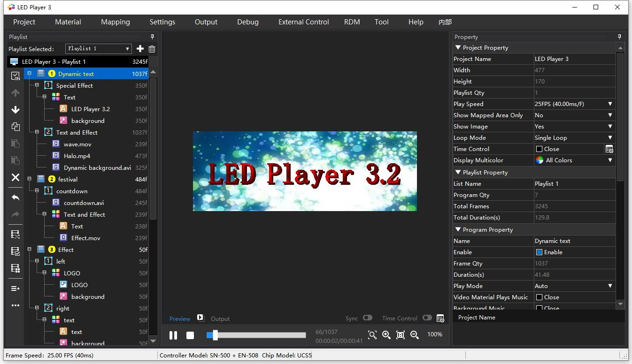Collapse the Dynamic text program in the tree

pos(29,73)
